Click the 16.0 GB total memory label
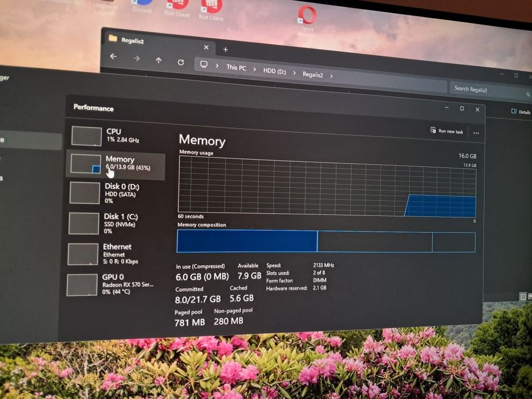This screenshot has width=532, height=399. point(468,156)
